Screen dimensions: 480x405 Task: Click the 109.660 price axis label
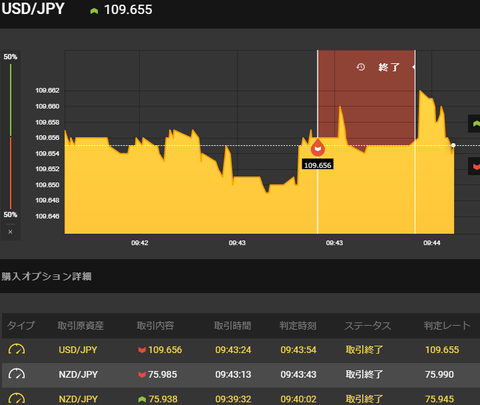click(47, 106)
